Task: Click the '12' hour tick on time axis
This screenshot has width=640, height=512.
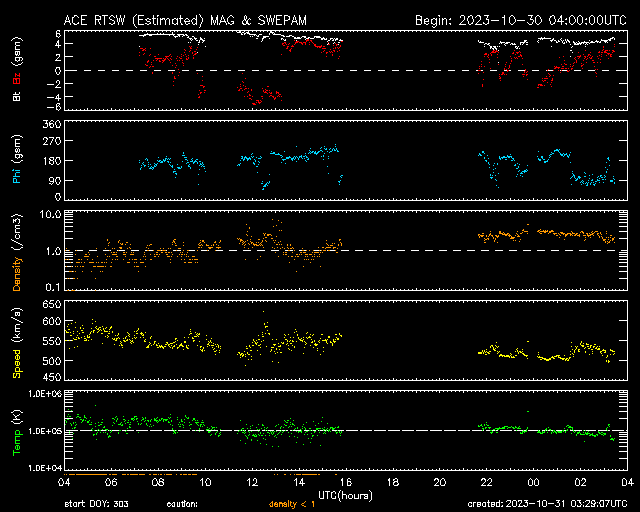Action: point(252,482)
